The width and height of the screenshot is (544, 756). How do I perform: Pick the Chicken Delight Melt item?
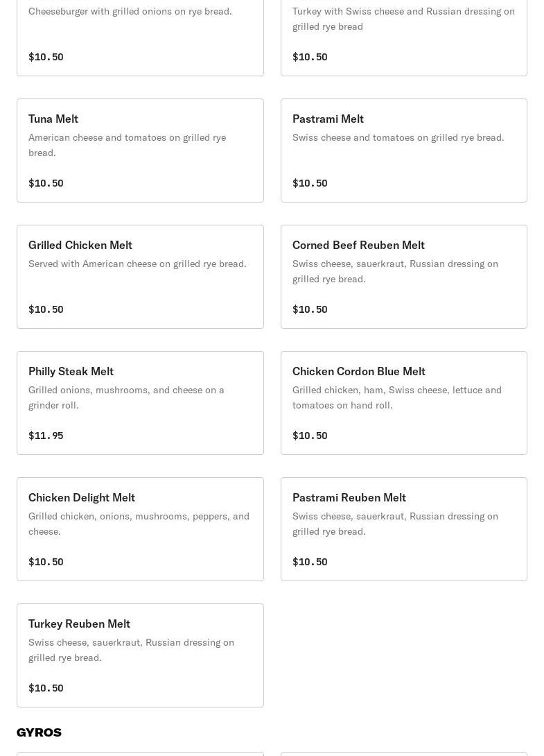tap(140, 529)
